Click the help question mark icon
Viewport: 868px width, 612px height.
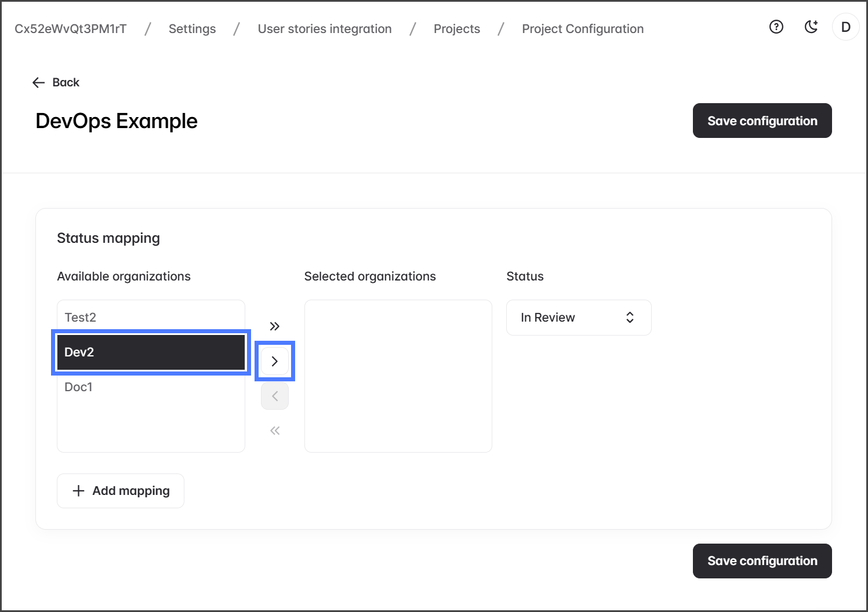(776, 27)
